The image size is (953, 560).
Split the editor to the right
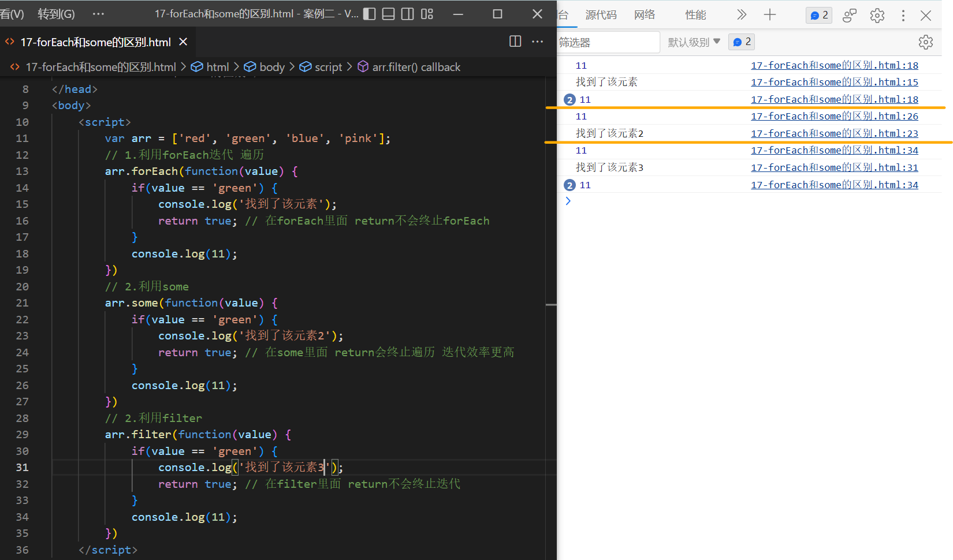pos(515,41)
